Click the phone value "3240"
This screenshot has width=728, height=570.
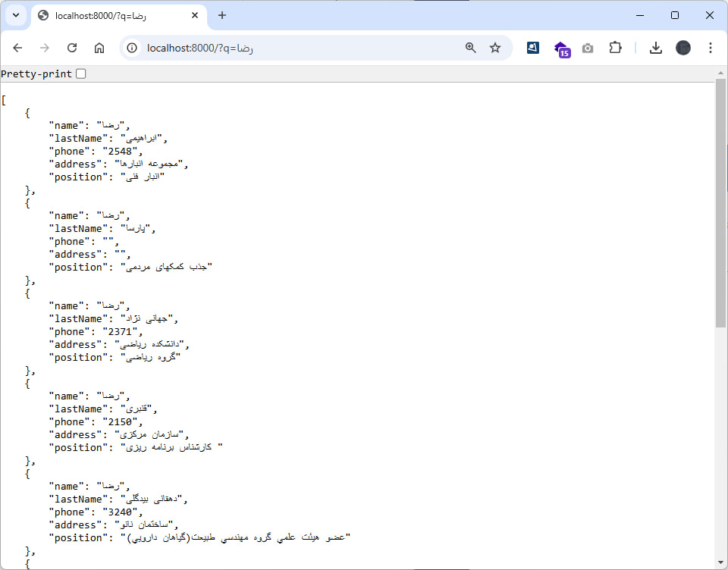tap(120, 512)
